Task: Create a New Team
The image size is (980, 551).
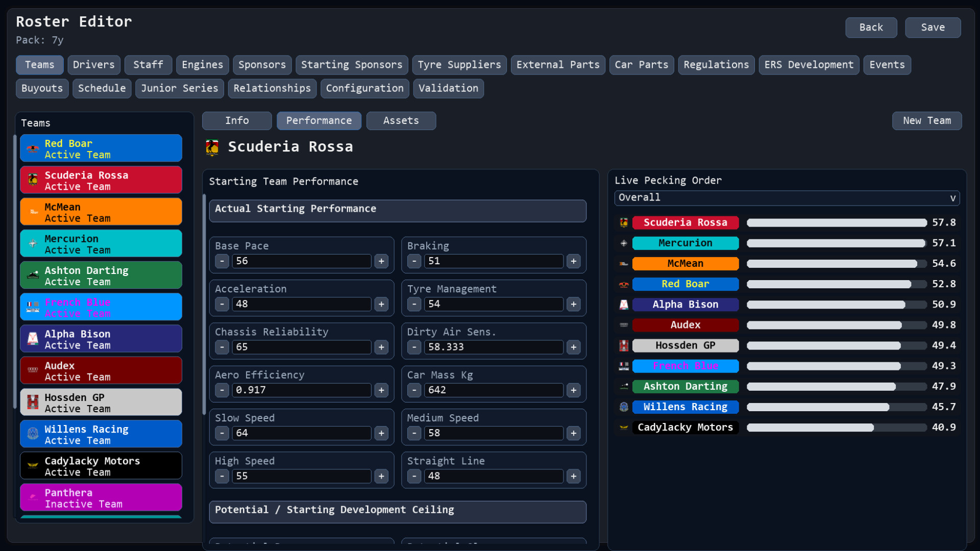Action: (926, 121)
